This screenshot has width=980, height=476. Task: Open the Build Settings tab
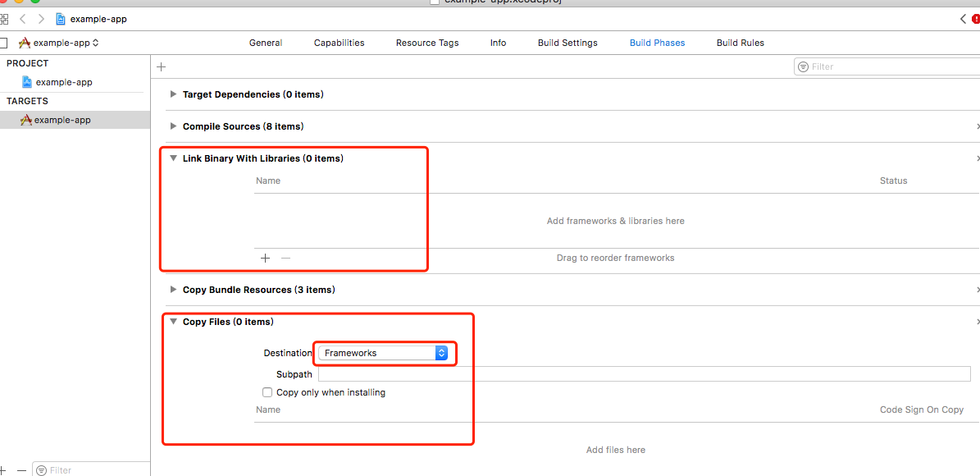pyautogui.click(x=567, y=43)
